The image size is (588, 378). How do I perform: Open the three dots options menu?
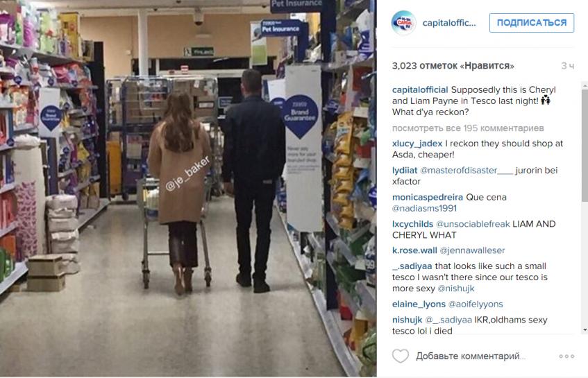point(566,356)
